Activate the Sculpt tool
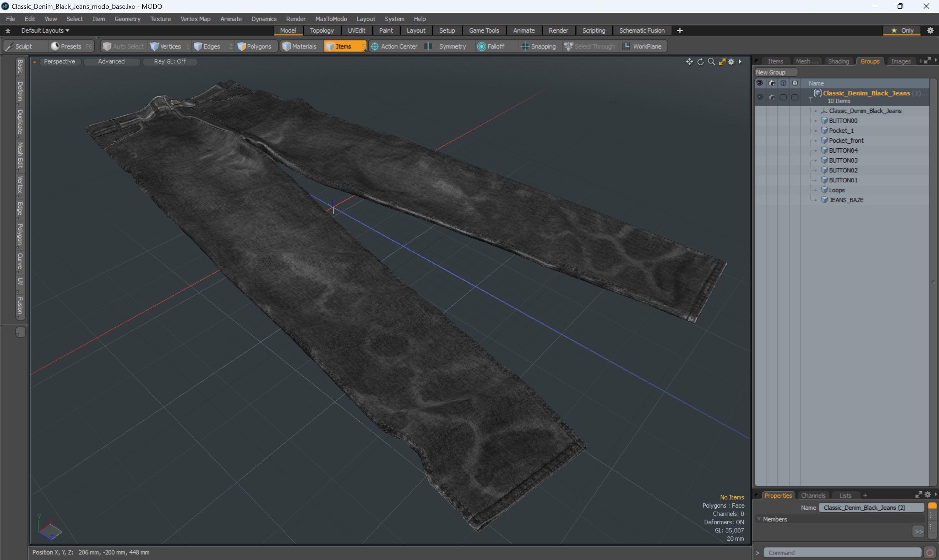The width and height of the screenshot is (939, 560). [x=25, y=46]
